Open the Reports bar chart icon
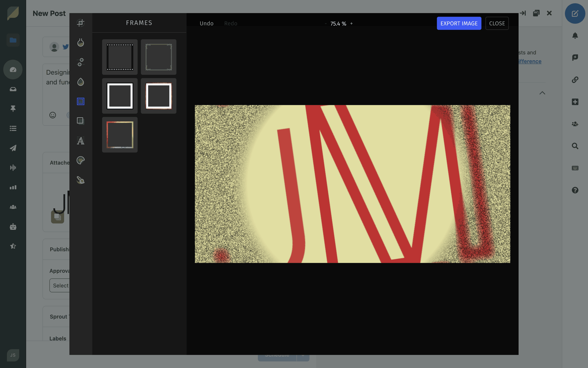 tap(13, 187)
